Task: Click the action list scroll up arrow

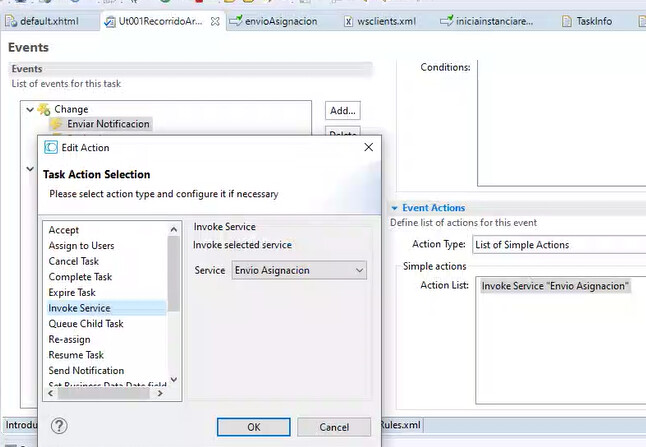Action: 174,229
